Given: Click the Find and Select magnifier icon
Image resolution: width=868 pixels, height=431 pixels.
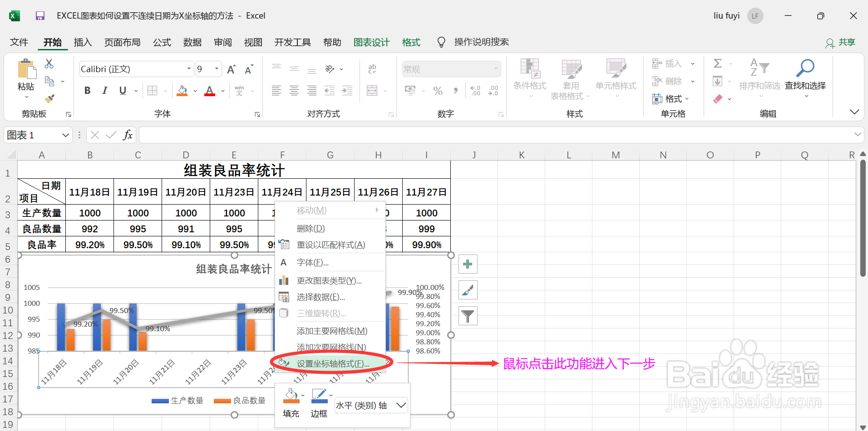Looking at the screenshot, I should (805, 68).
